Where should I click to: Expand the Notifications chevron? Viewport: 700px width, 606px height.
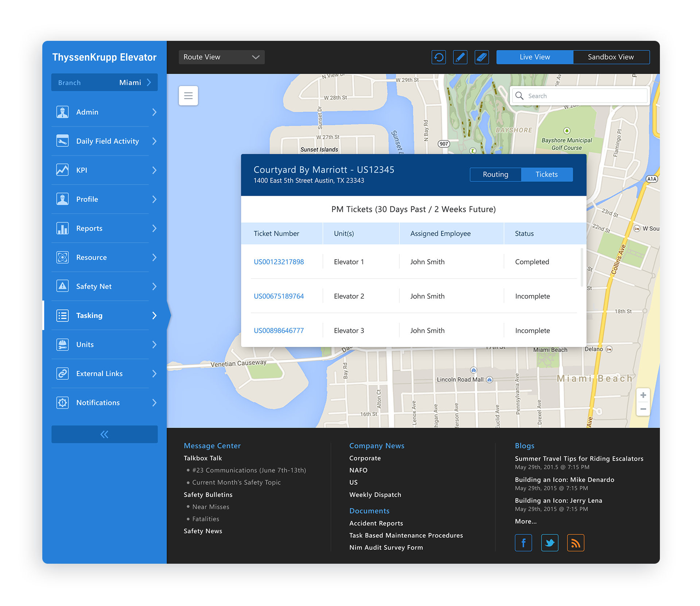pos(154,403)
